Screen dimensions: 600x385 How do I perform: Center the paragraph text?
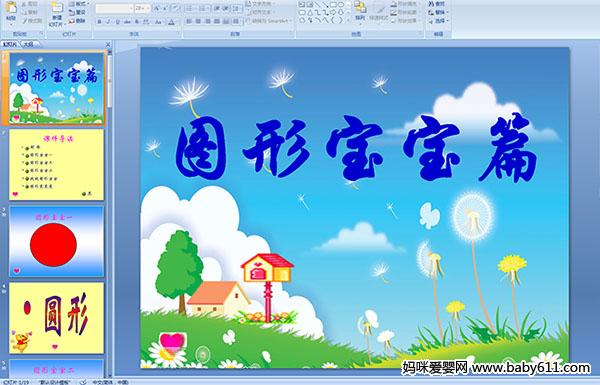(x=198, y=21)
